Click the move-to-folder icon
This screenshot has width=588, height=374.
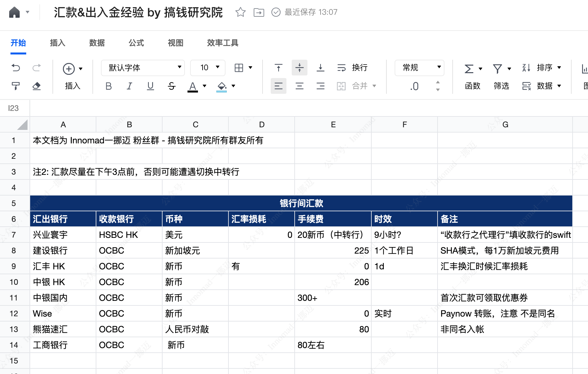coord(259,12)
